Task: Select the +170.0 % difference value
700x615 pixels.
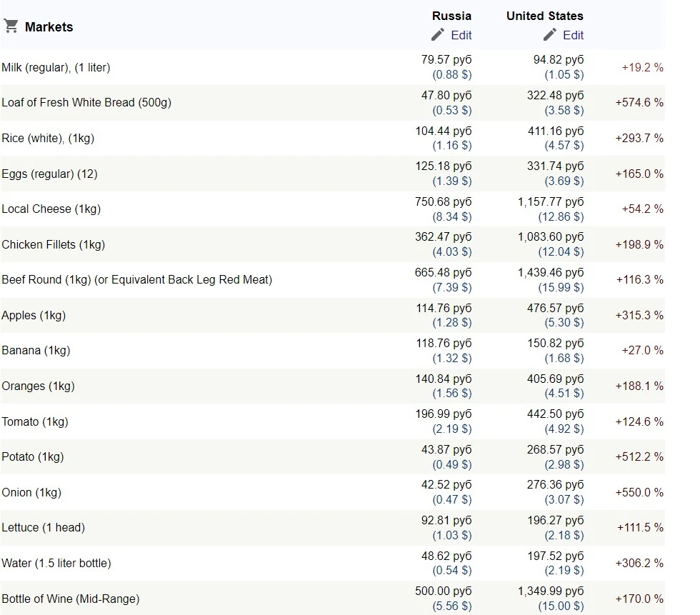Action: 639,599
